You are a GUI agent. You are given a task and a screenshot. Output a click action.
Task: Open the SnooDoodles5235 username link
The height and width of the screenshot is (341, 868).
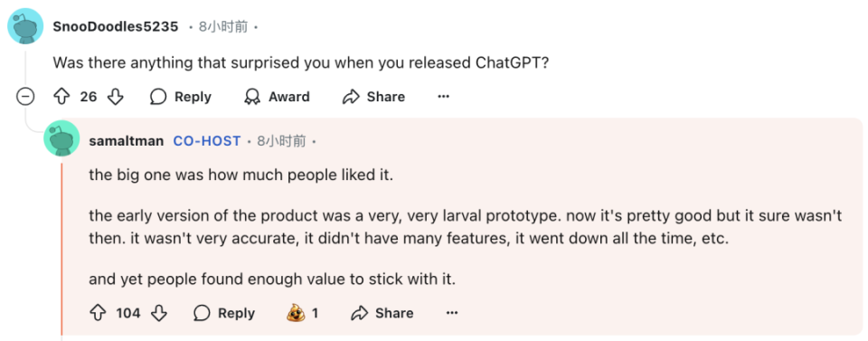tap(116, 26)
